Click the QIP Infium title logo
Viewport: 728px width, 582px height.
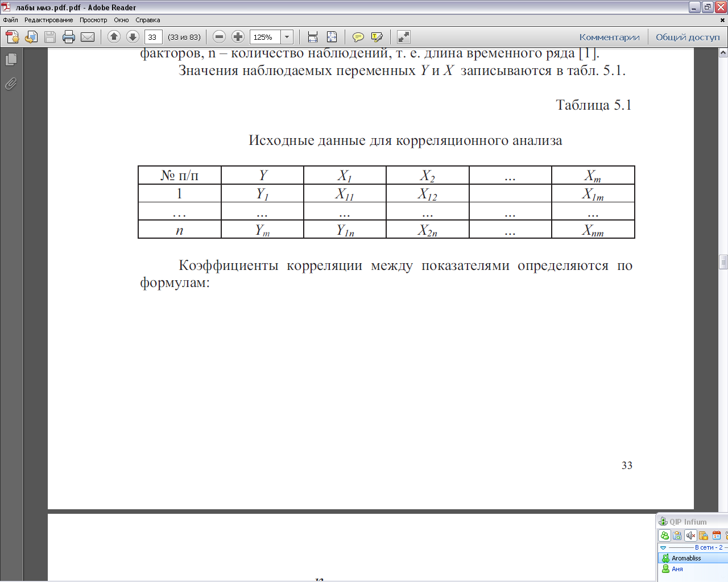(x=663, y=521)
